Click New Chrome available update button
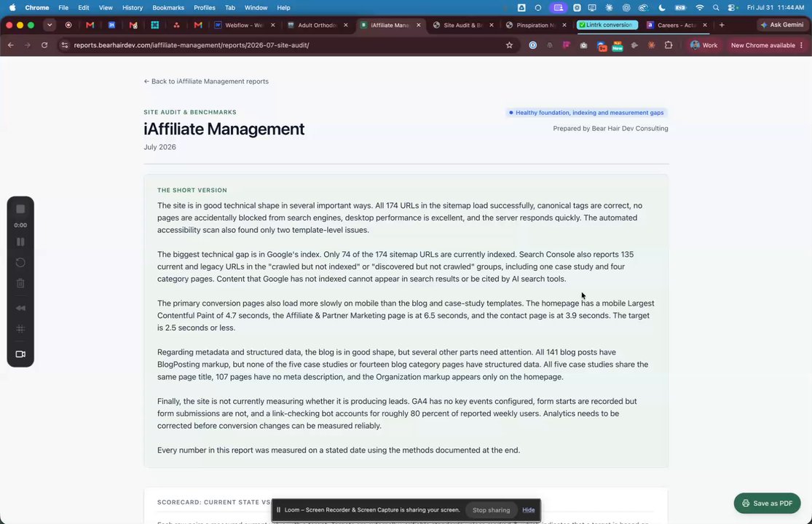812x524 pixels. point(766,45)
